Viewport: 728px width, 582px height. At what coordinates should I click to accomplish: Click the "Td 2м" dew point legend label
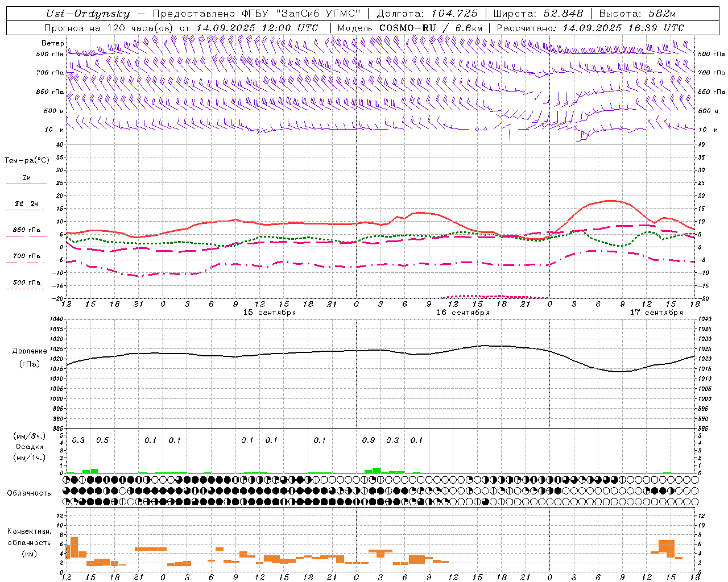(26, 203)
